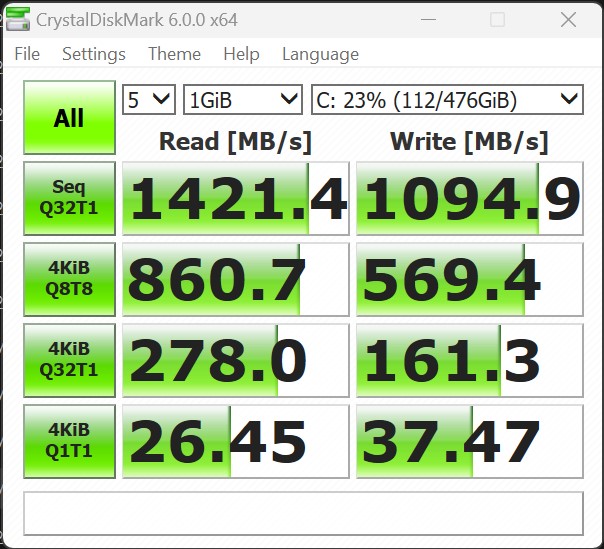The height and width of the screenshot is (549, 604).
Task: Expand the 1GiB test size dropdown
Action: (x=242, y=99)
